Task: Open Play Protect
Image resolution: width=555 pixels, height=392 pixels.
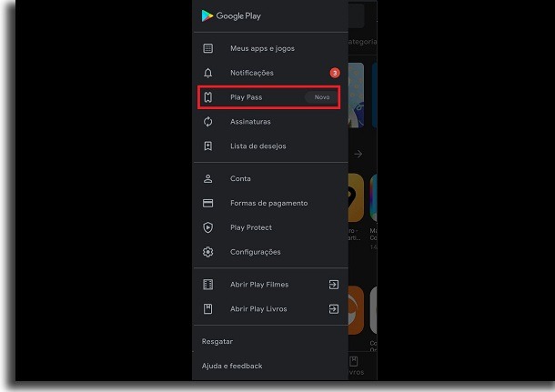Action: (270, 227)
